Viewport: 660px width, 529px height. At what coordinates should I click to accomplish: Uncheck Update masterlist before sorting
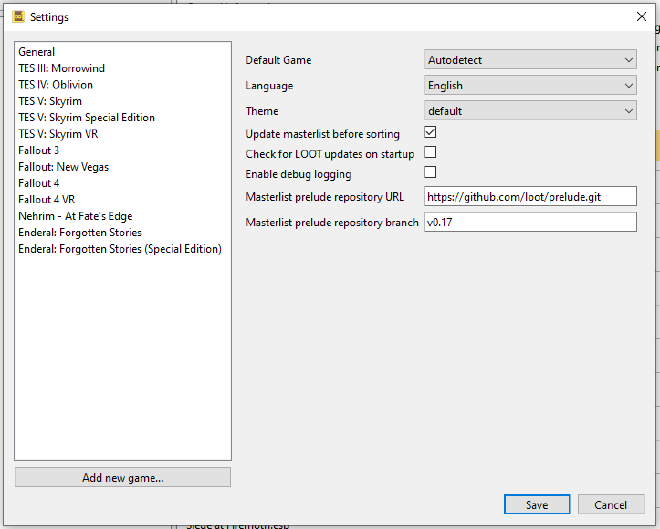(430, 133)
